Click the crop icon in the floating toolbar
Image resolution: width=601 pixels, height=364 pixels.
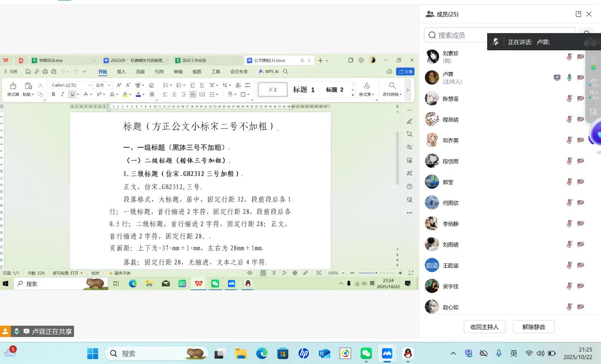point(593,111)
